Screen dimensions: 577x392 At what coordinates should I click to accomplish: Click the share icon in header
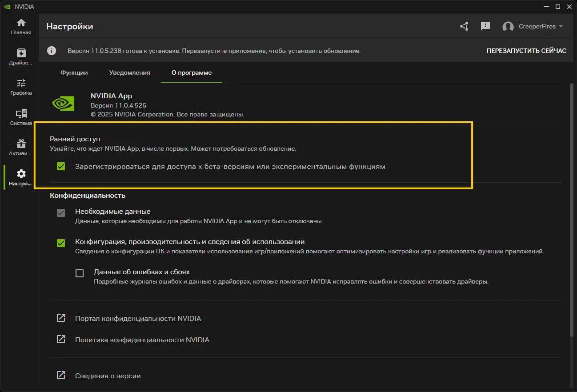464,26
